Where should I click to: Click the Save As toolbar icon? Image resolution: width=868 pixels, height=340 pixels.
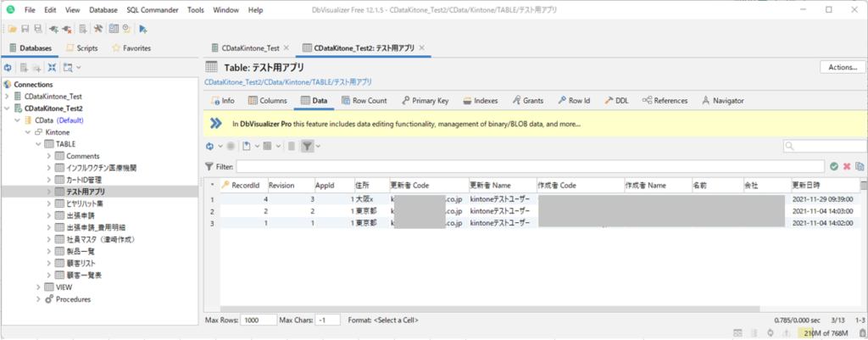pos(37,29)
